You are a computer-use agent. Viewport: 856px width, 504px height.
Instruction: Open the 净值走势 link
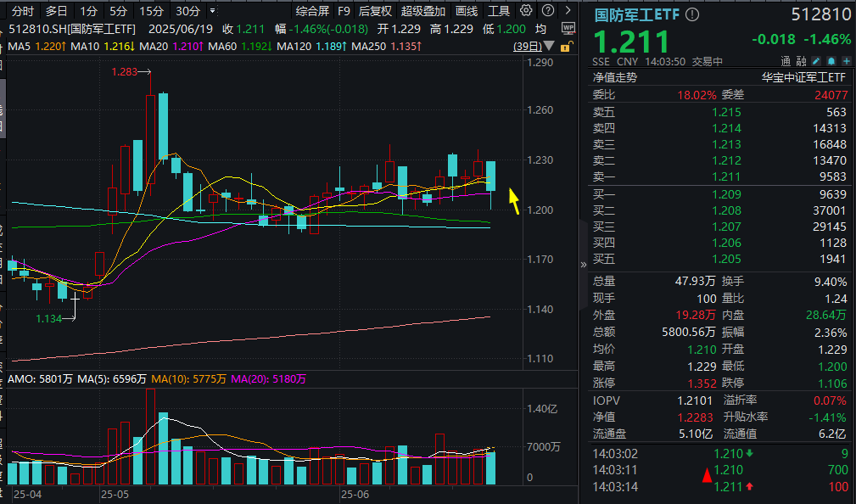pos(614,77)
